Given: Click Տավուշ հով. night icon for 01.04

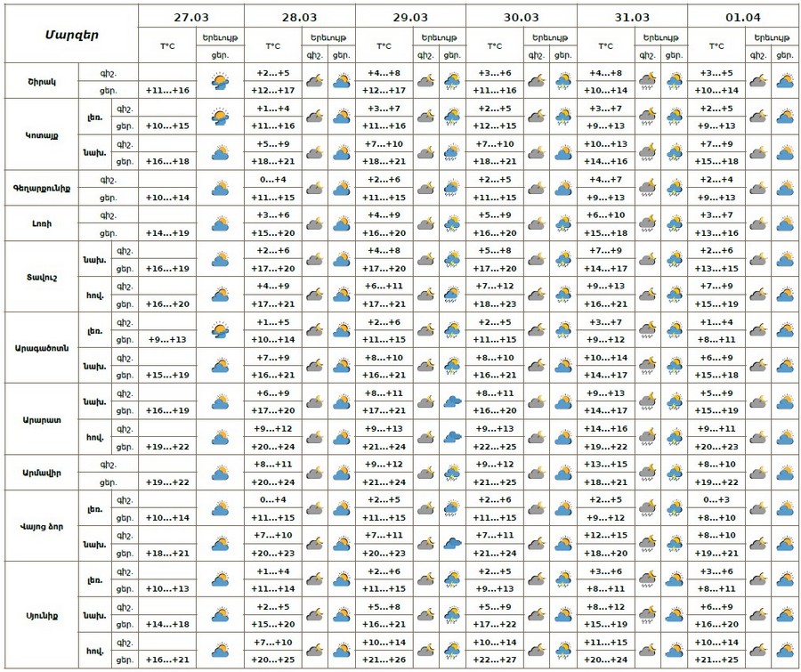Looking at the screenshot, I should click(758, 295).
